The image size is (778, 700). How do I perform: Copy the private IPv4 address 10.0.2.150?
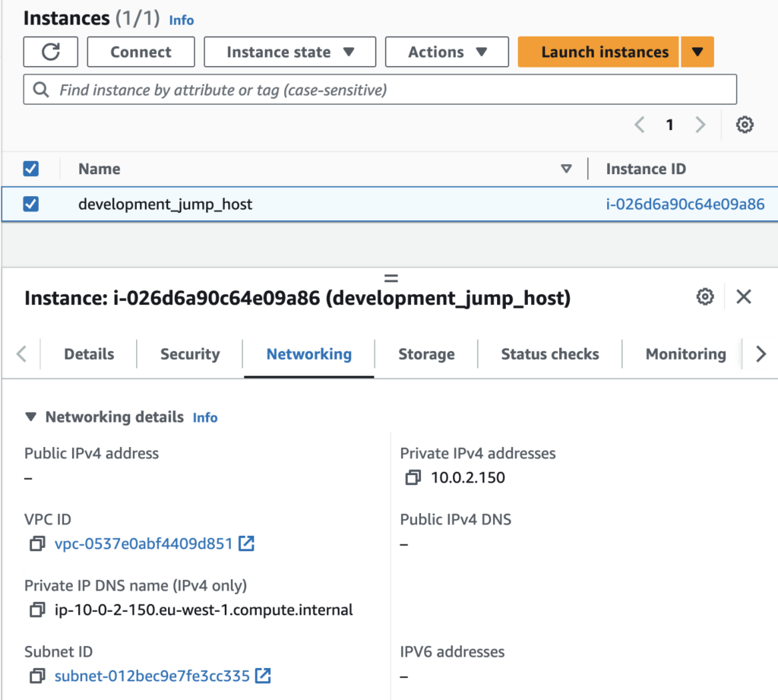pyautogui.click(x=413, y=478)
